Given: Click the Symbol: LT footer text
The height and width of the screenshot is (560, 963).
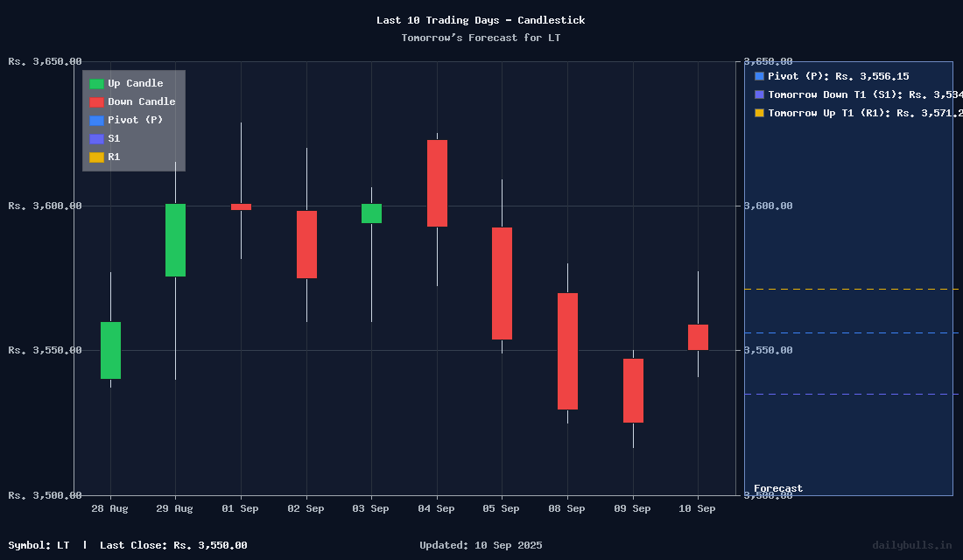Looking at the screenshot, I should (x=39, y=545).
